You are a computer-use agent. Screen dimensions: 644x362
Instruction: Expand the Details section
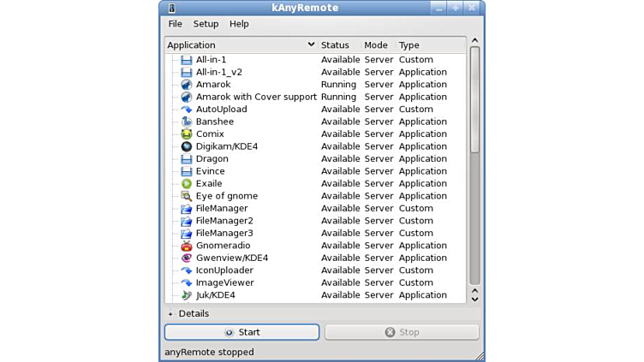click(171, 314)
